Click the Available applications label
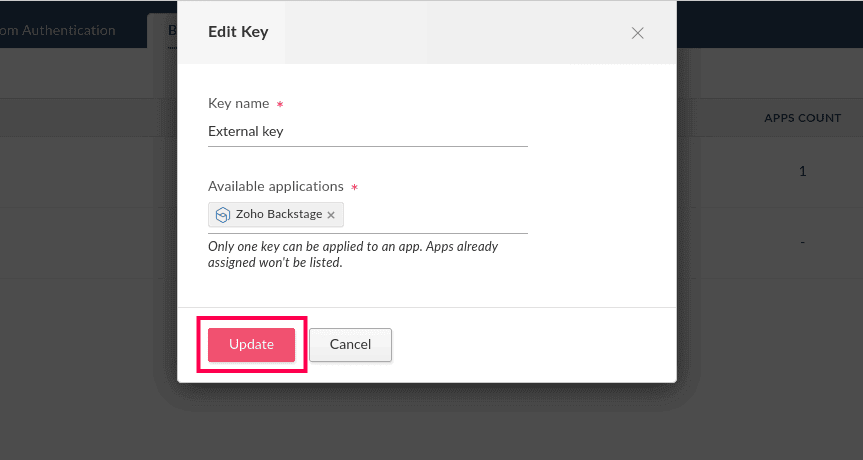This screenshot has height=460, width=863. [275, 186]
